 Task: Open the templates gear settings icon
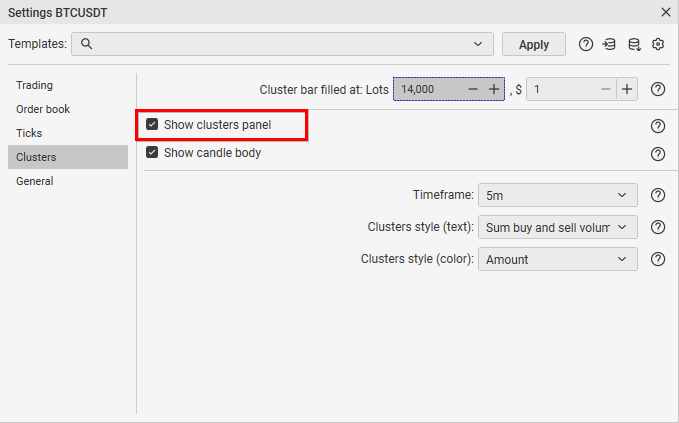pos(658,44)
